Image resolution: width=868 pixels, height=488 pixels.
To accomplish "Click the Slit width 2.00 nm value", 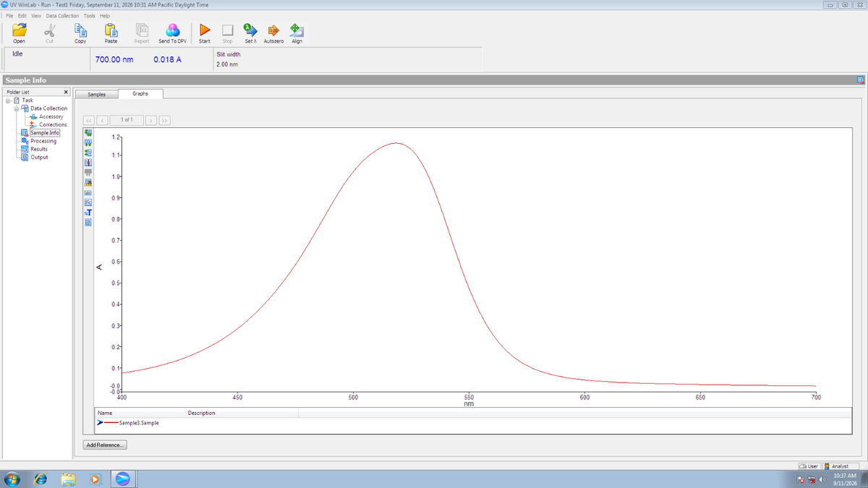I will pos(227,64).
